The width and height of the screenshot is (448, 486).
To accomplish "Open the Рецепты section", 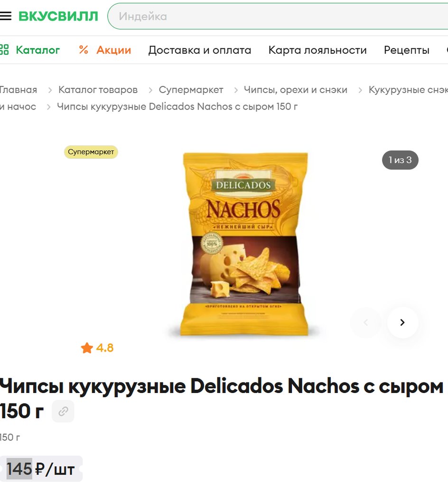I will (407, 50).
